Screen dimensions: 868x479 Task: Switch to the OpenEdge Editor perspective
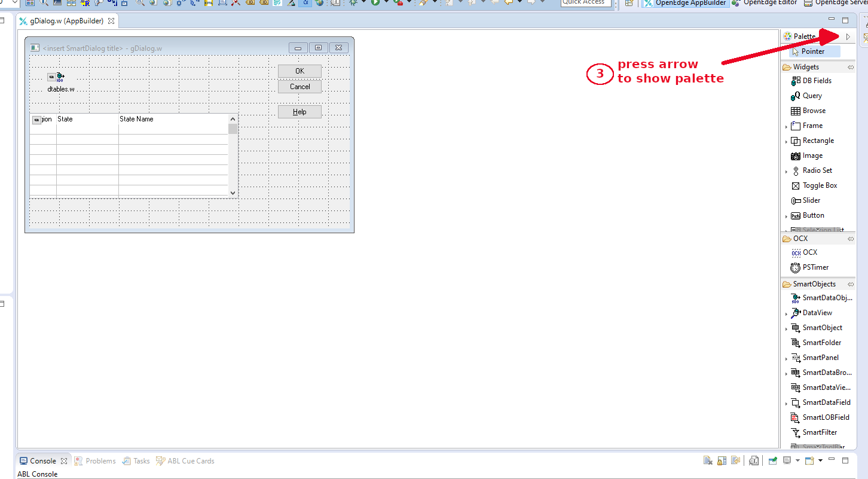point(766,2)
